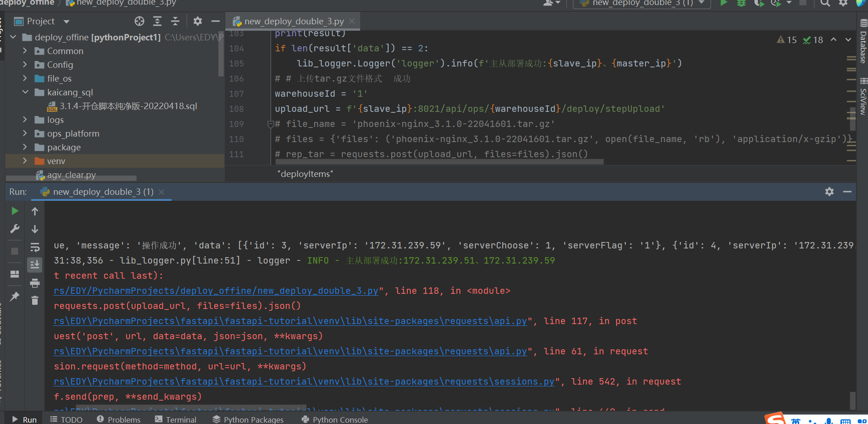The image size is (868, 424).
Task: Toggle pin tab in Run panel
Action: pos(15,296)
